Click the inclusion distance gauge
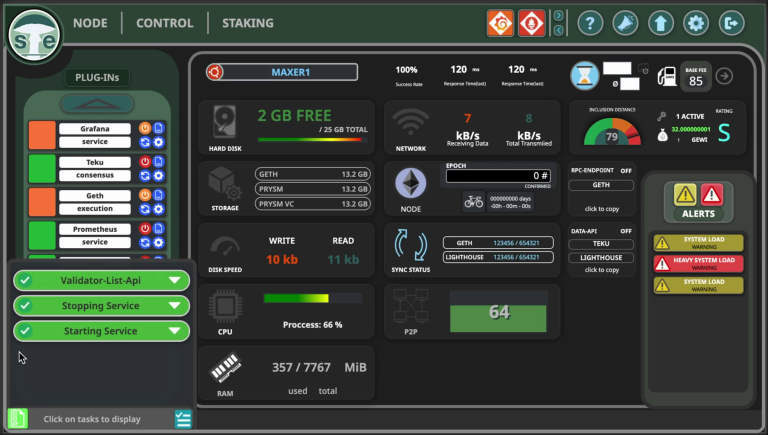Image resolution: width=768 pixels, height=435 pixels. [612, 132]
